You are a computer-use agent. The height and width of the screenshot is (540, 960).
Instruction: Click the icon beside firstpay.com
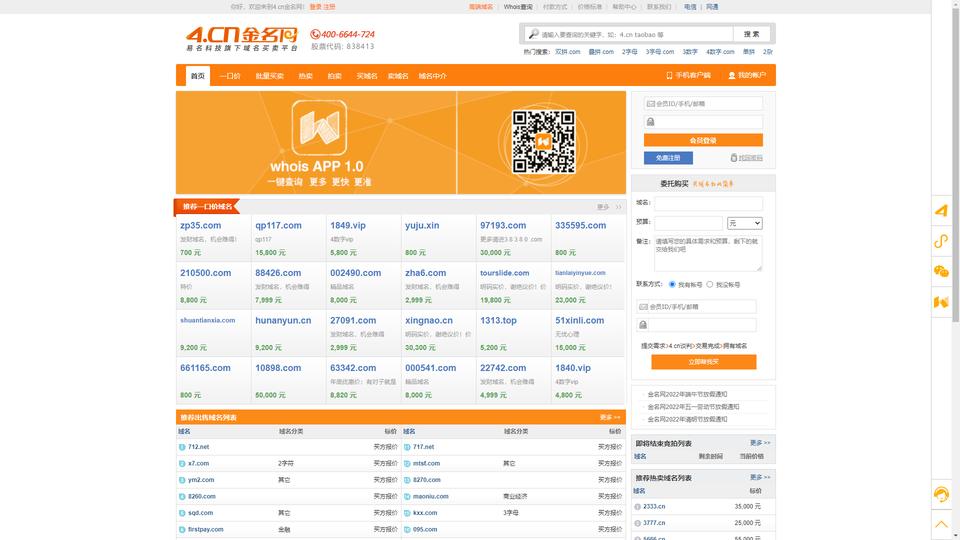coord(182,530)
